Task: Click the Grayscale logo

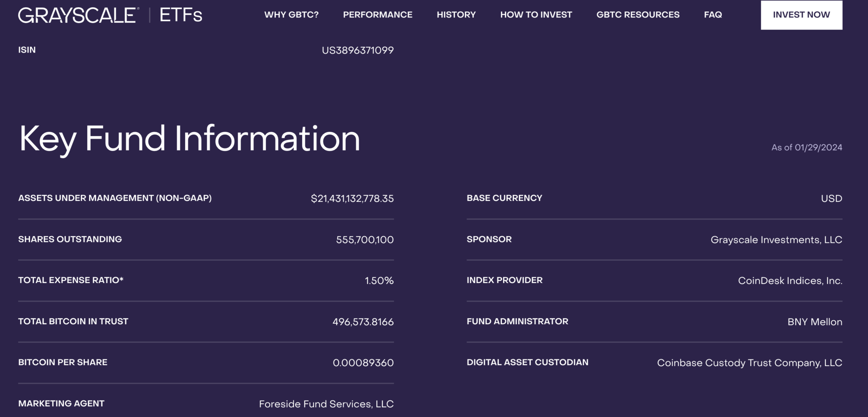Action: coord(78,15)
